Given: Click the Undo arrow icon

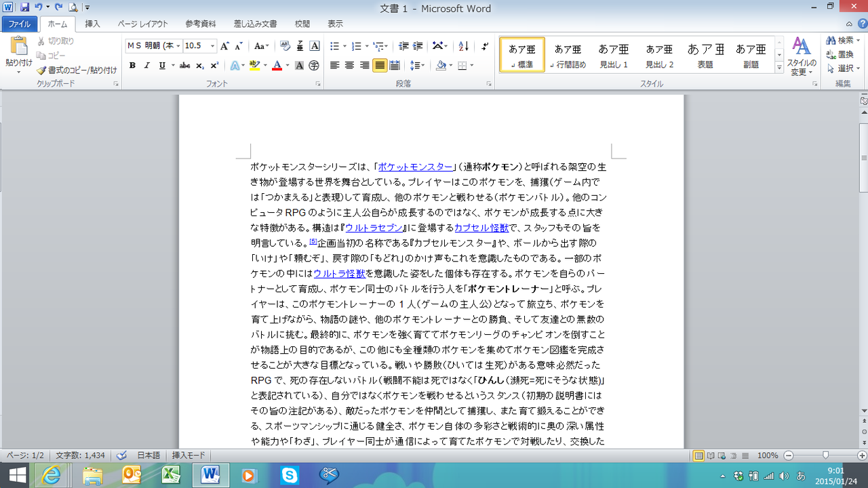Looking at the screenshot, I should [x=39, y=7].
